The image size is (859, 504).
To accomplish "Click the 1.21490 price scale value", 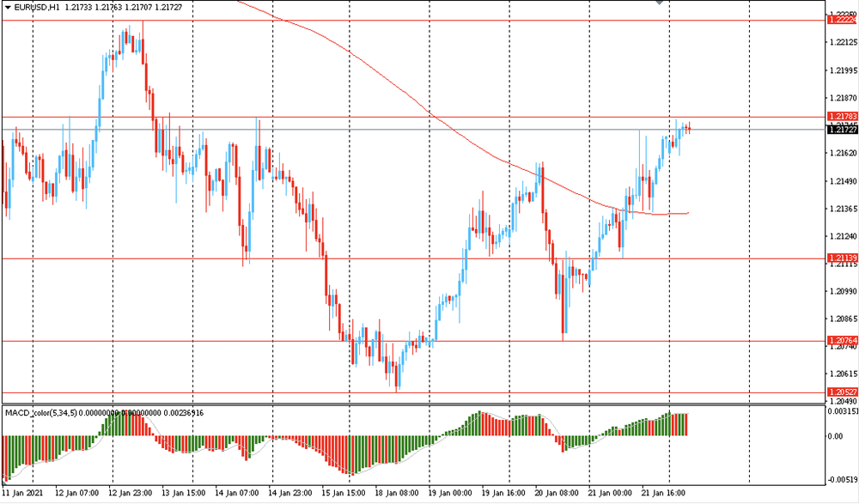I will [844, 181].
